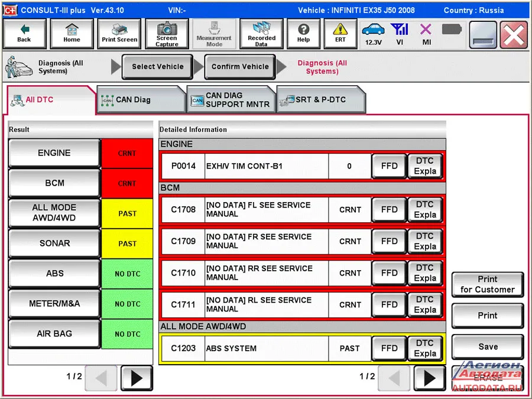Screen dimensions: 532x399
Task: Click the ABS SYSTEM description text
Action: pyautogui.click(x=231, y=349)
